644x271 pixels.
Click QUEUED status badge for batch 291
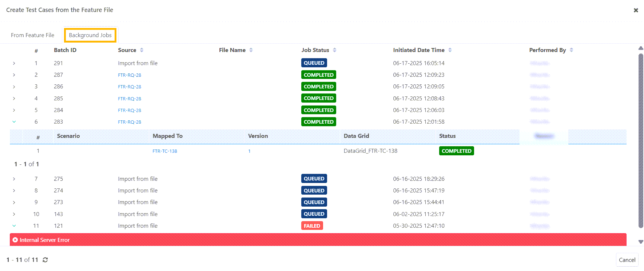click(x=314, y=63)
